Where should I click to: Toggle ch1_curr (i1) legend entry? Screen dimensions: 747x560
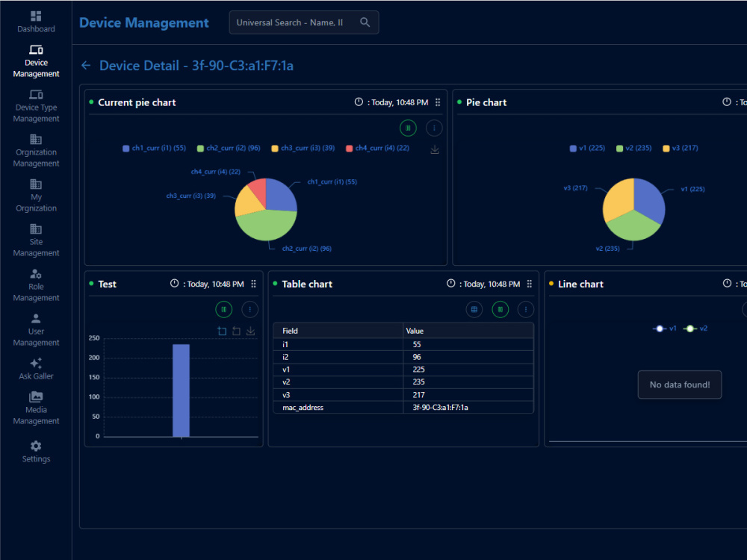[155, 148]
